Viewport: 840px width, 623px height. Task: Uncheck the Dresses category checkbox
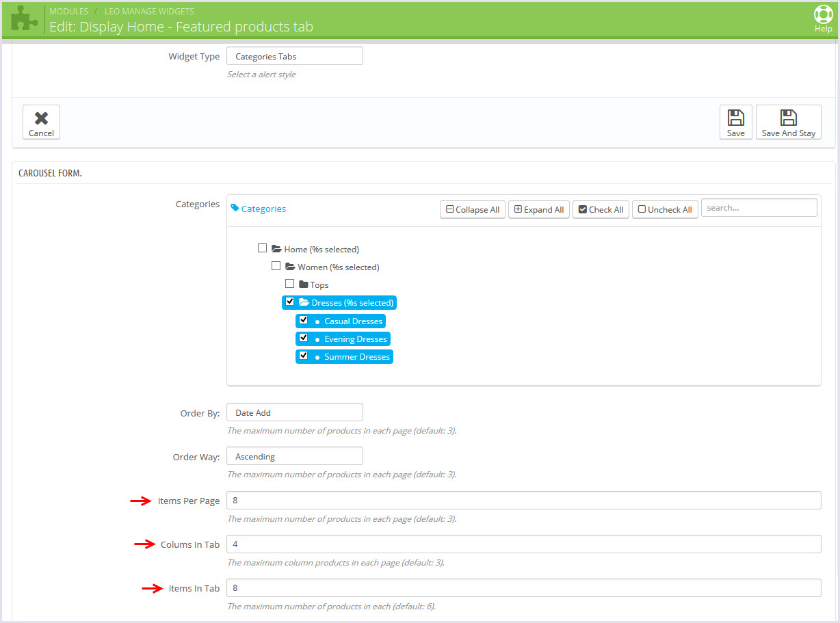tap(289, 302)
